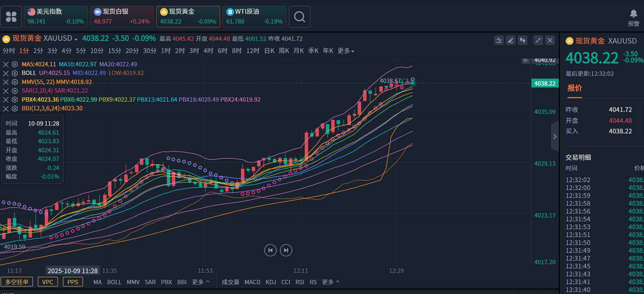Expand the 更多 timeframe dropdown
Viewport: 644px width, 294px height.
tap(346, 51)
